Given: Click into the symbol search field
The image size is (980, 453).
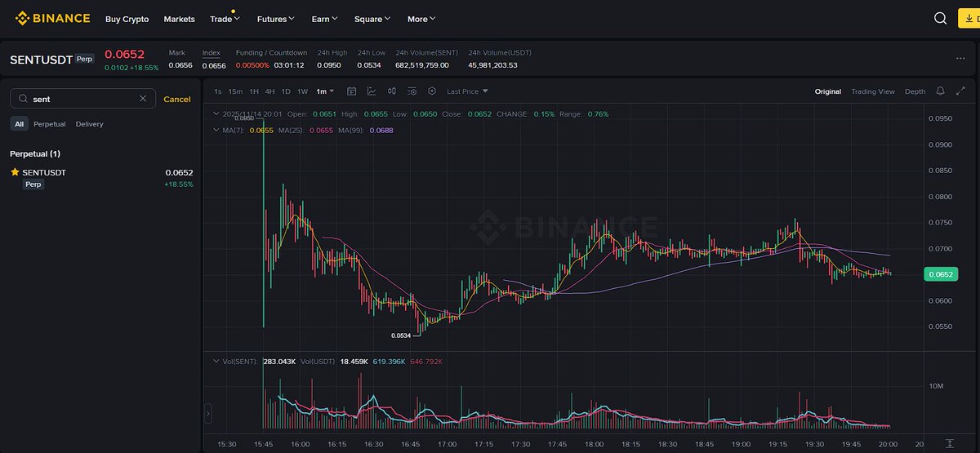Looking at the screenshot, I should click(82, 99).
